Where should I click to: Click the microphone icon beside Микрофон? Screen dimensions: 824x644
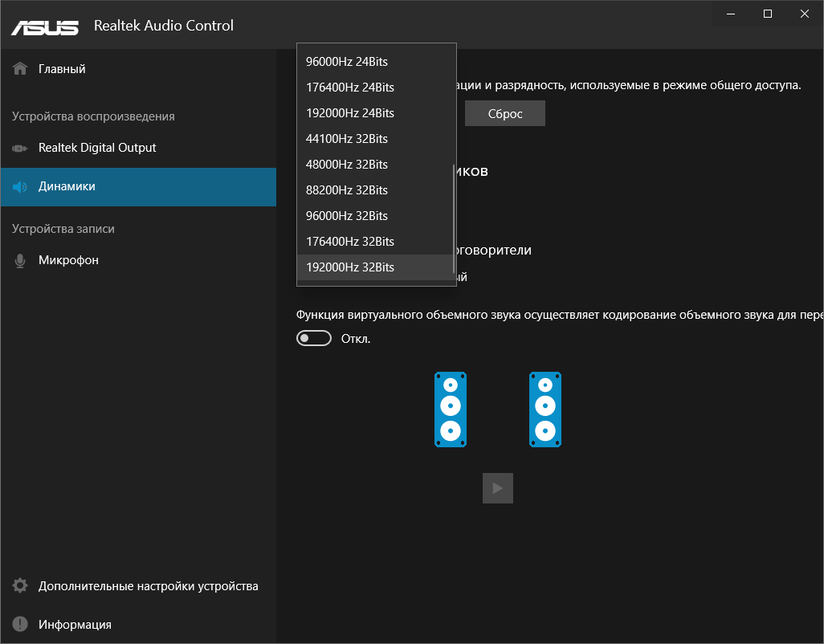coord(21,261)
